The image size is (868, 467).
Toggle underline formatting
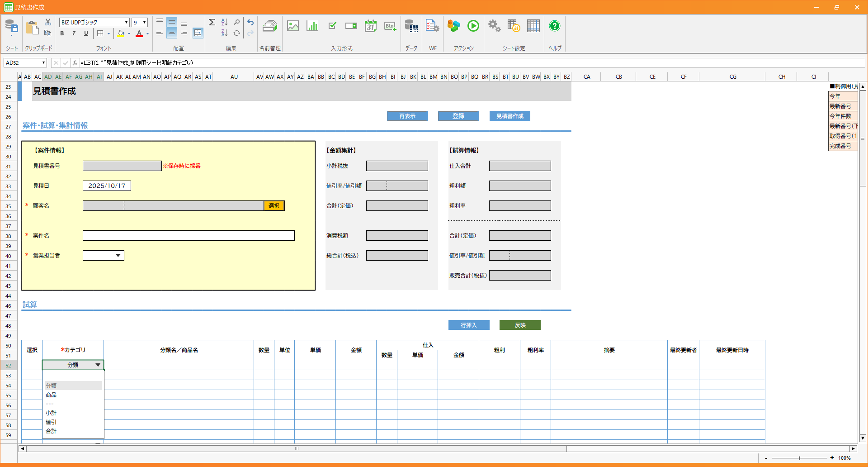pos(86,33)
